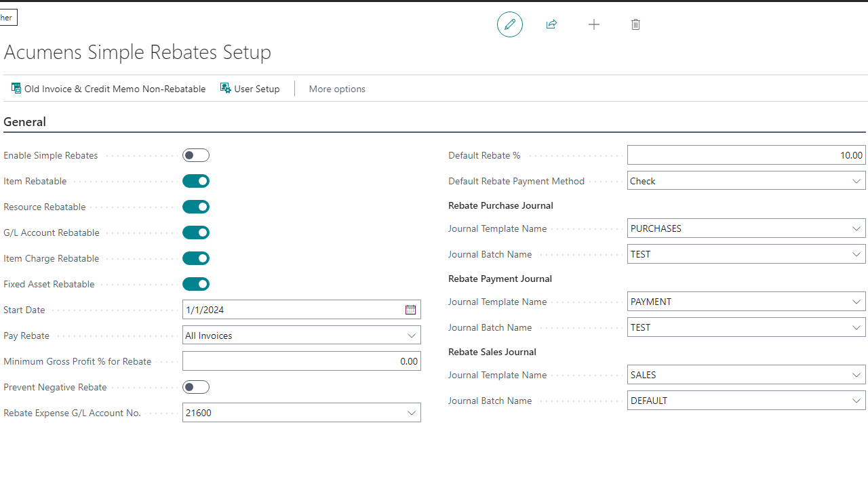Enable the Simple Rebates toggle
The image size is (868, 488).
(x=196, y=155)
